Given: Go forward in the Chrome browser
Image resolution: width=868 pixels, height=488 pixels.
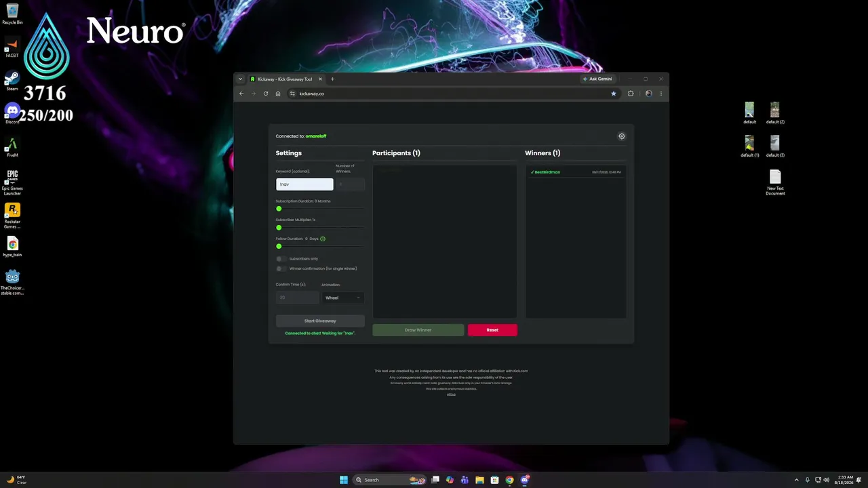Looking at the screenshot, I should coord(254,94).
